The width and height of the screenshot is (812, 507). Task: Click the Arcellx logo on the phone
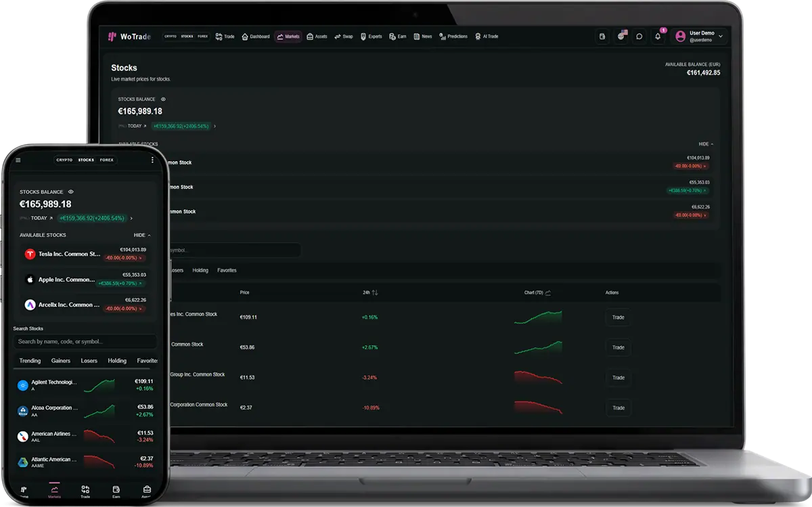[30, 305]
